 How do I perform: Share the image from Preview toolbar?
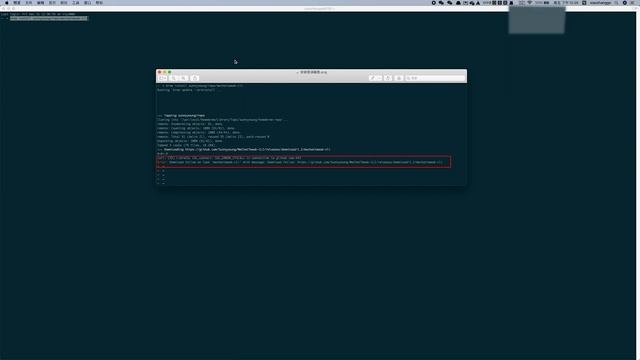click(195, 78)
